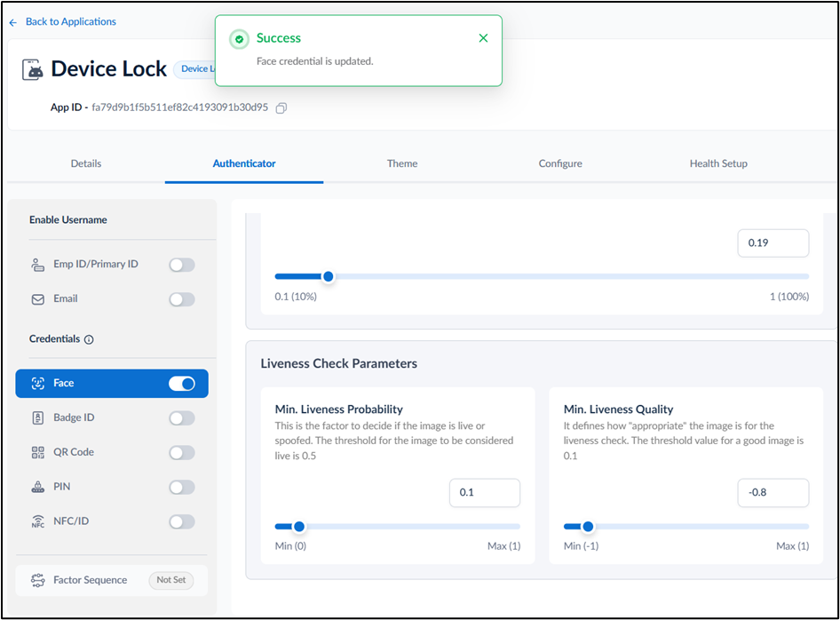Click the green success checkmark icon
The width and height of the screenshot is (840, 620).
(239, 39)
